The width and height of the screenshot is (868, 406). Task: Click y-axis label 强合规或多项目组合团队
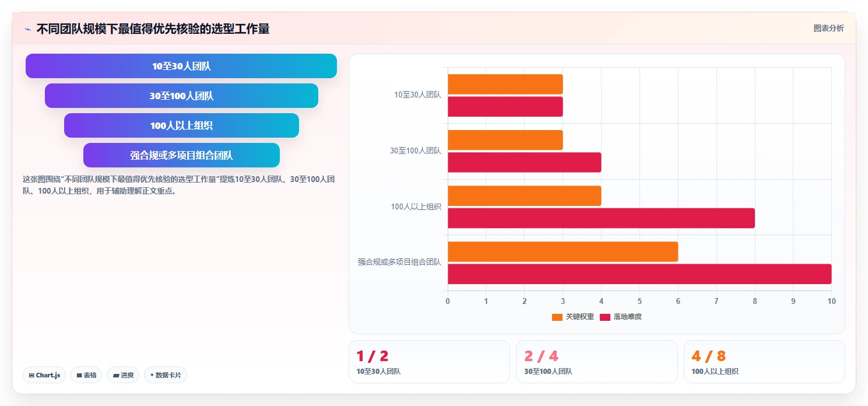click(x=399, y=262)
